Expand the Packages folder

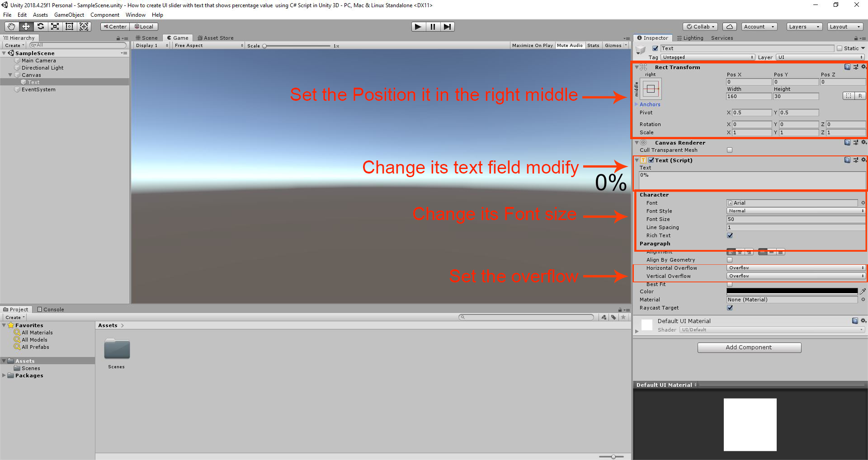coord(5,375)
